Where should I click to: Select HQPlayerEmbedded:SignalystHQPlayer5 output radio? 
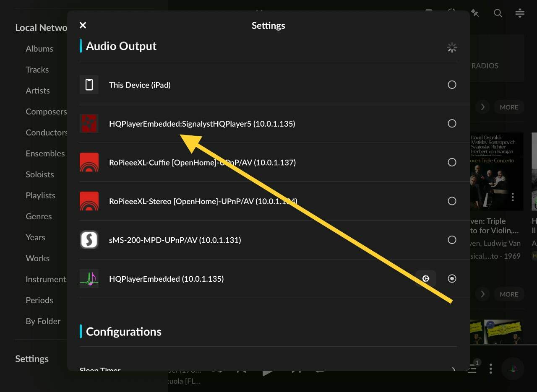[452, 124]
